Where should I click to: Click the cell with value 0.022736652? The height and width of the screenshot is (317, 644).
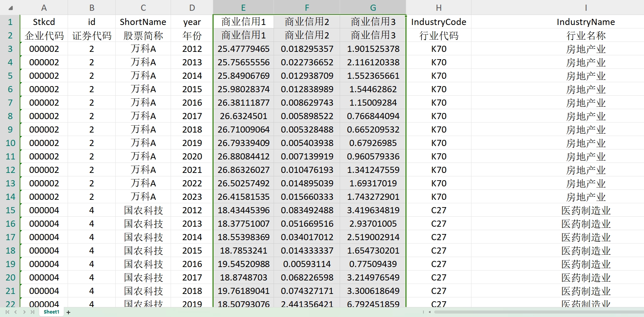click(x=307, y=62)
